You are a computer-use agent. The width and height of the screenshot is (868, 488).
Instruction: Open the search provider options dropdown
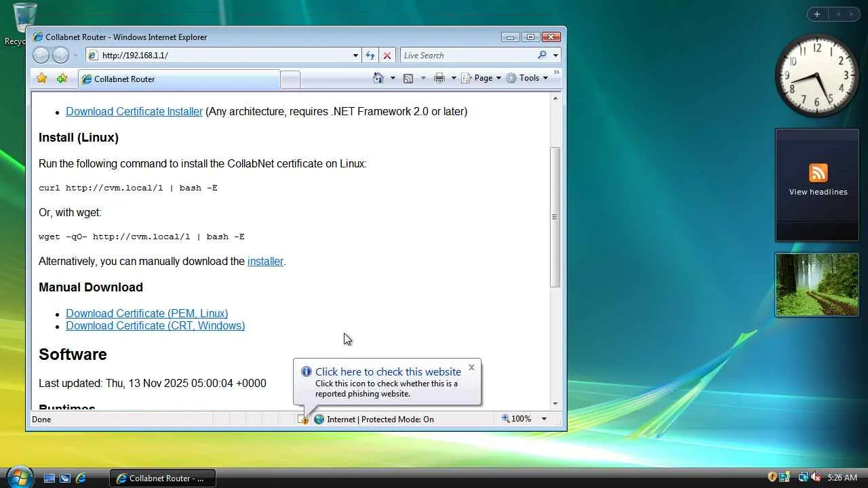click(555, 56)
